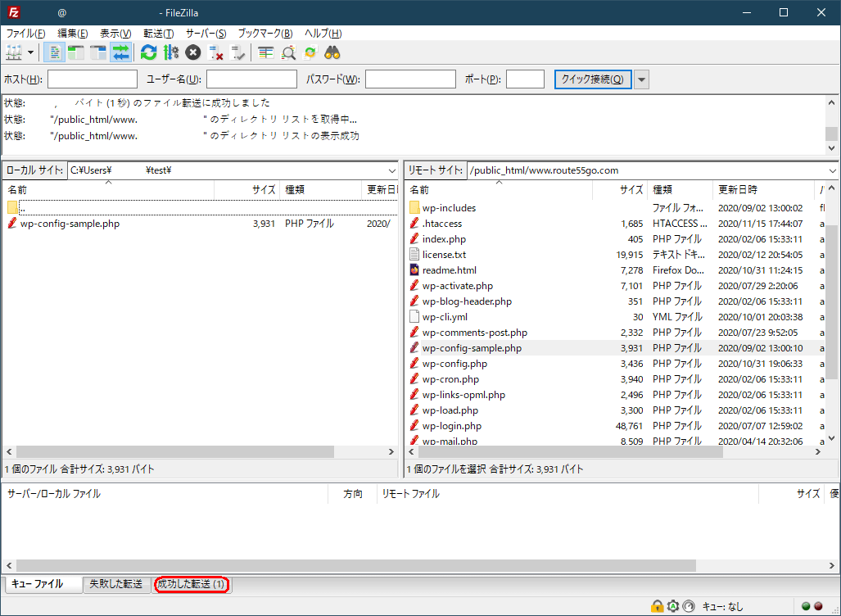Open the Site Manager dropdown arrow
841x616 pixels.
[30, 52]
